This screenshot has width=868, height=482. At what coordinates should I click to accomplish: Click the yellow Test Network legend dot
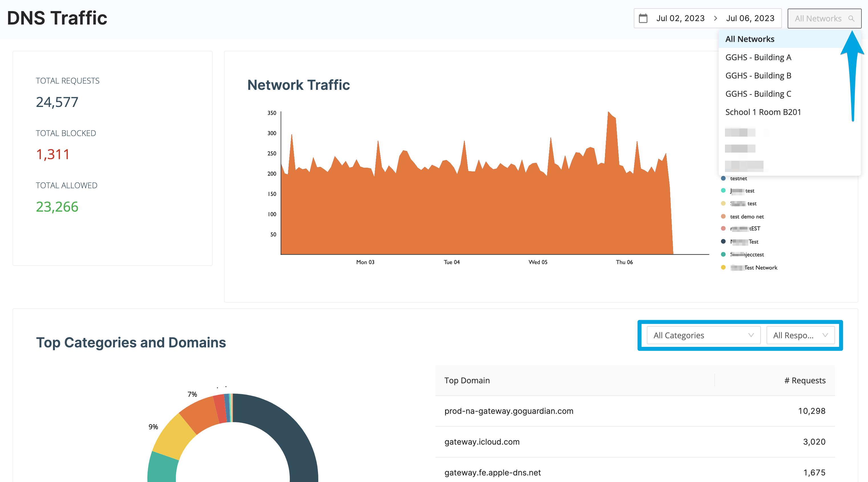[x=723, y=268]
